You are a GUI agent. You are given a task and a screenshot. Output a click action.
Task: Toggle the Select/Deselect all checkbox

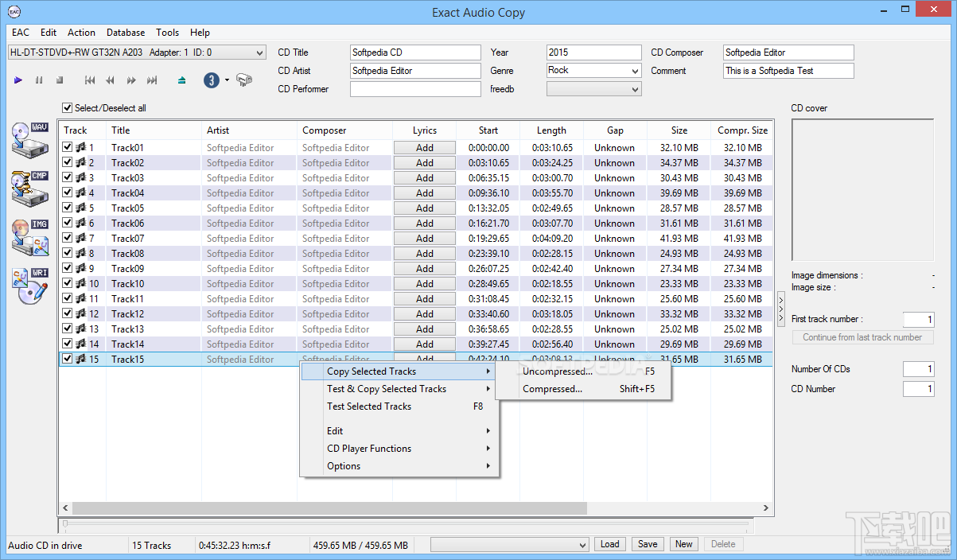coord(68,107)
